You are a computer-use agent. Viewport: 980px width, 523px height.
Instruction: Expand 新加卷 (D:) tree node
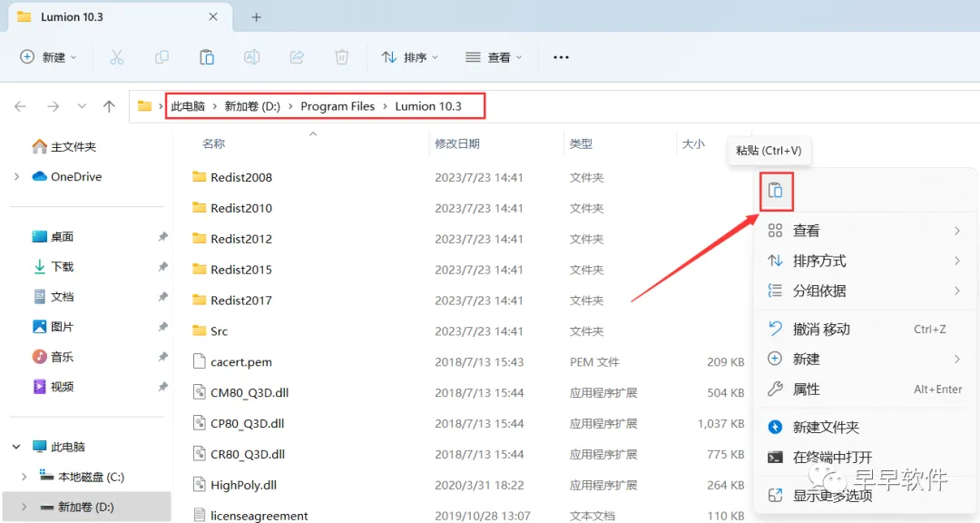tap(24, 507)
